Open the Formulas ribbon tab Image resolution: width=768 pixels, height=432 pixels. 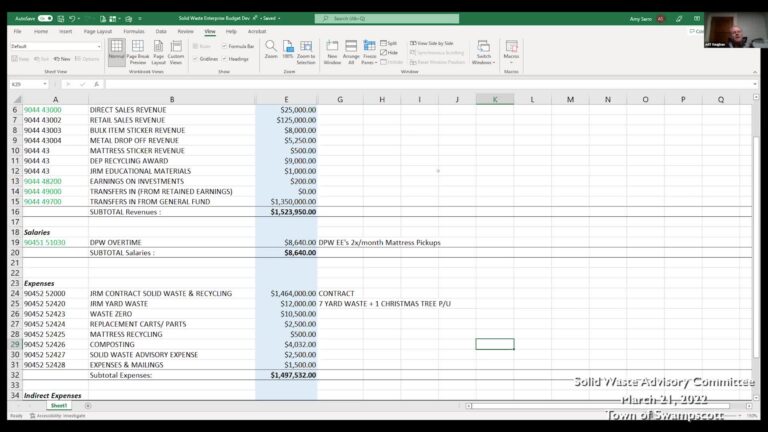[134, 31]
